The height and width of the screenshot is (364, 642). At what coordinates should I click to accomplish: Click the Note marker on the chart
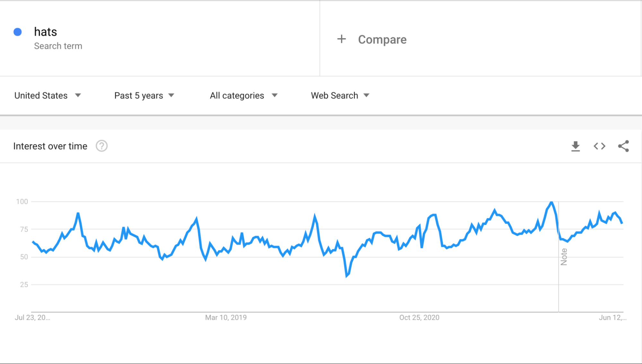click(x=564, y=257)
